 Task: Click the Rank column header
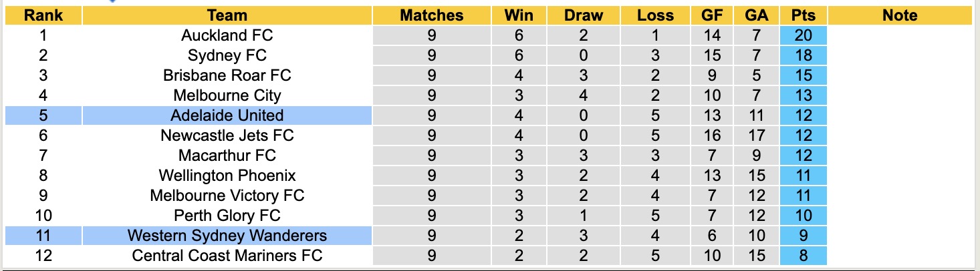[x=43, y=15]
